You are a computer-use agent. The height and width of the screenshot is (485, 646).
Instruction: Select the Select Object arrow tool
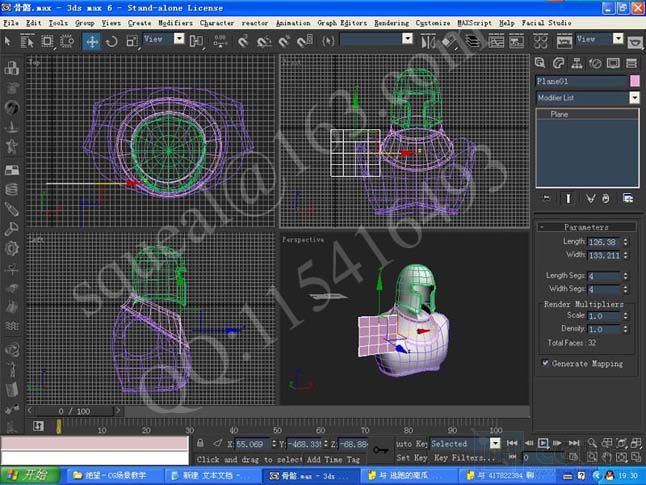[x=8, y=41]
